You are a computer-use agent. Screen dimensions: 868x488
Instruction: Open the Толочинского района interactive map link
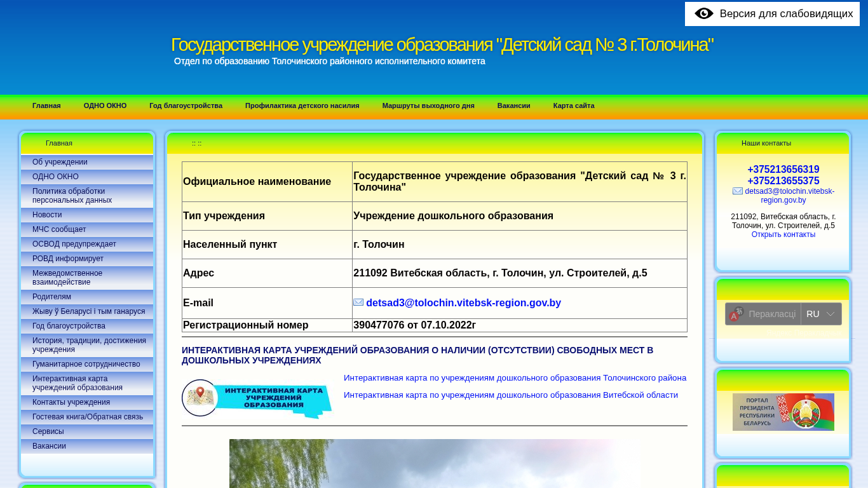tap(515, 378)
